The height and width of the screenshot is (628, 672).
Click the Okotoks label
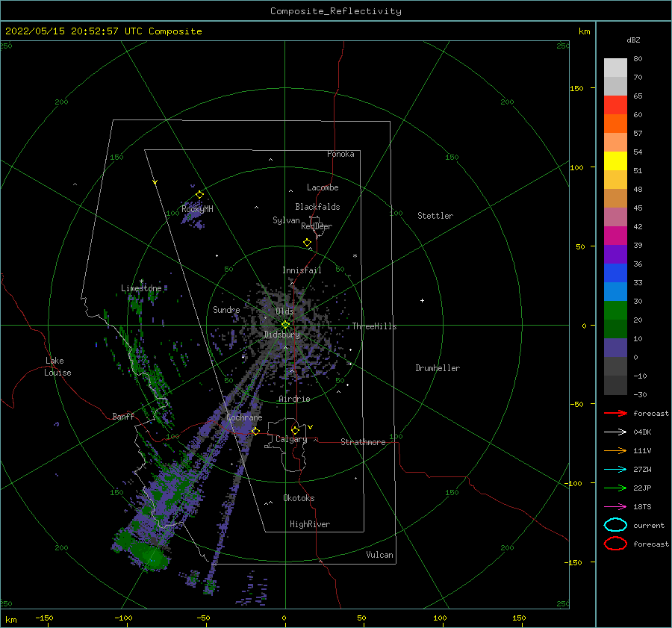click(299, 498)
